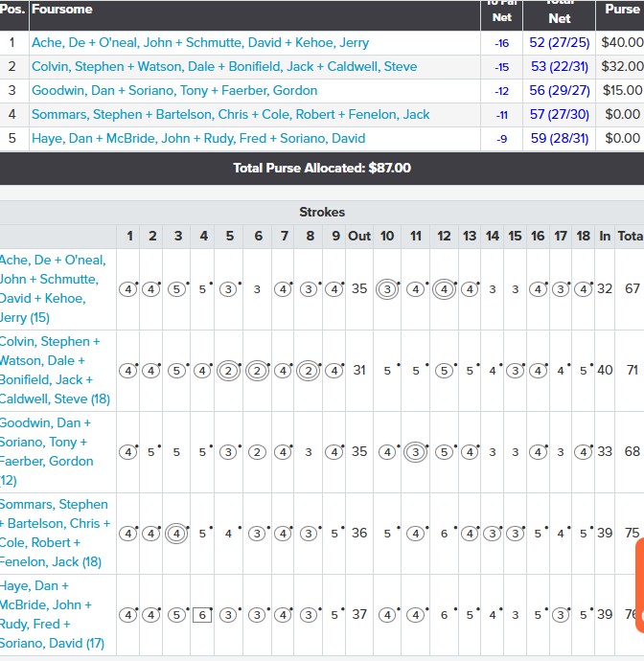Image resolution: width=644 pixels, height=661 pixels.
Task: Click total net score 53 (22/31)
Action: click(560, 67)
